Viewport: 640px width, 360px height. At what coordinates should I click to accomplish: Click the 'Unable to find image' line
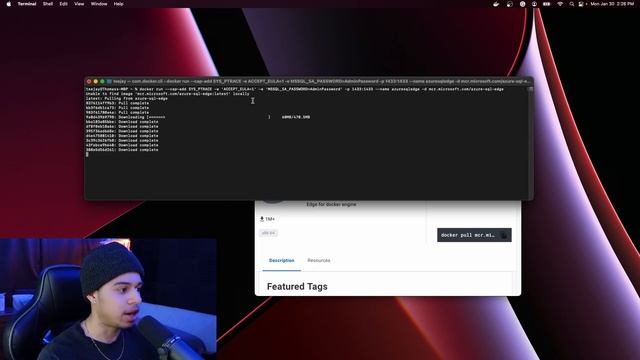167,93
